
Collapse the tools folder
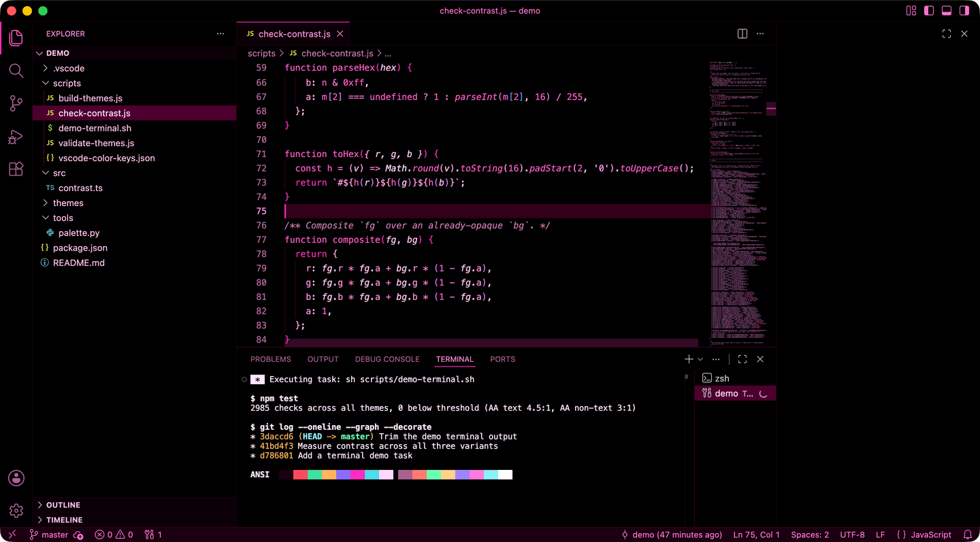135,218
